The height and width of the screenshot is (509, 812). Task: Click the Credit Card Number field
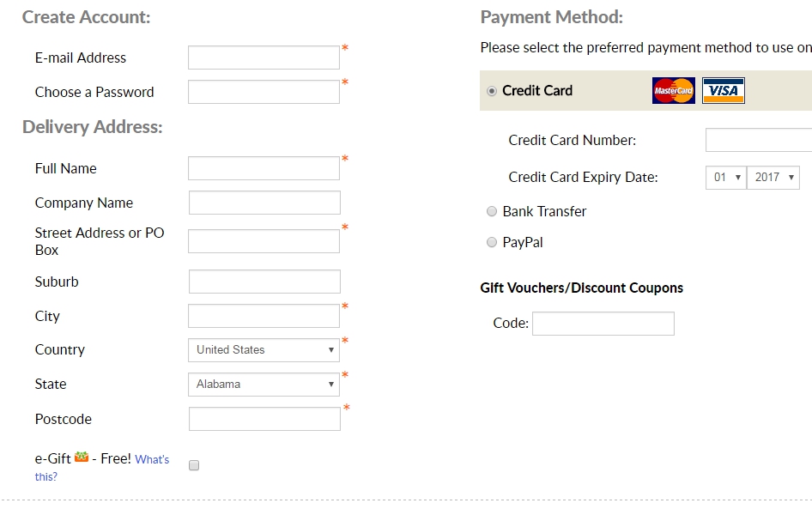coord(758,140)
